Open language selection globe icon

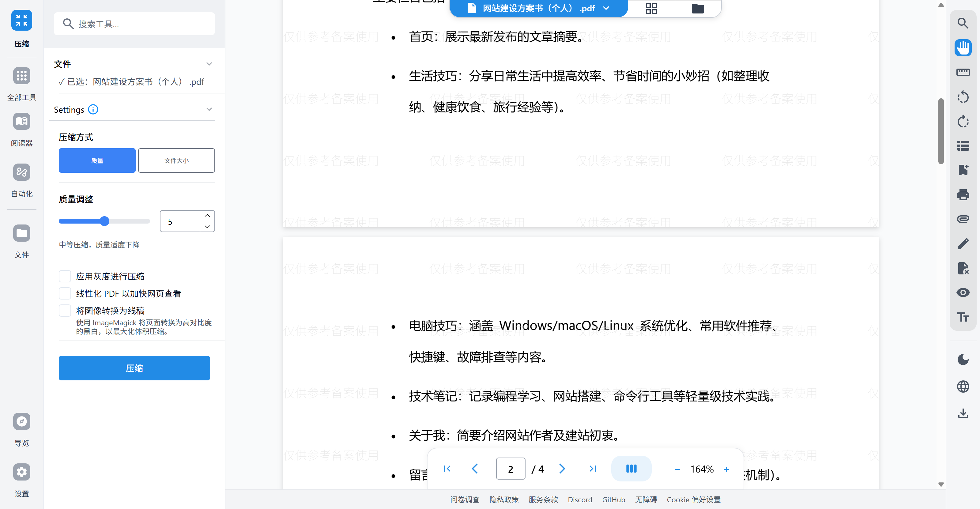pos(963,386)
